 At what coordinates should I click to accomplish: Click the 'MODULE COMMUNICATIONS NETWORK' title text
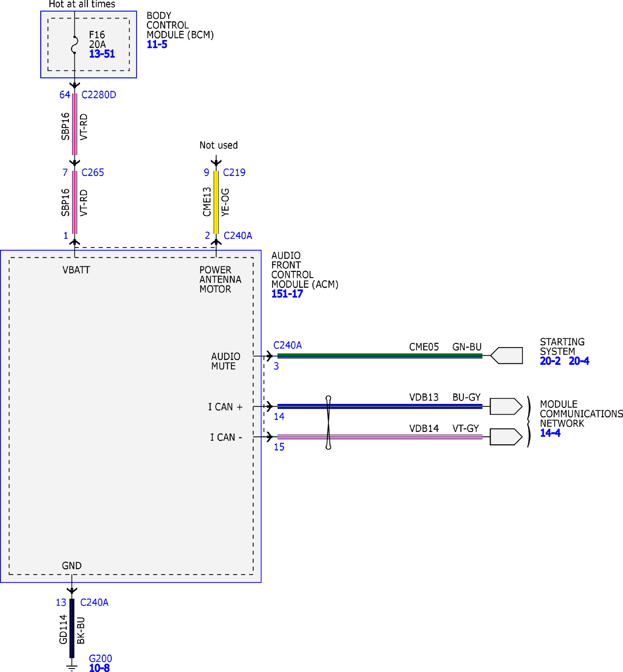click(x=581, y=414)
